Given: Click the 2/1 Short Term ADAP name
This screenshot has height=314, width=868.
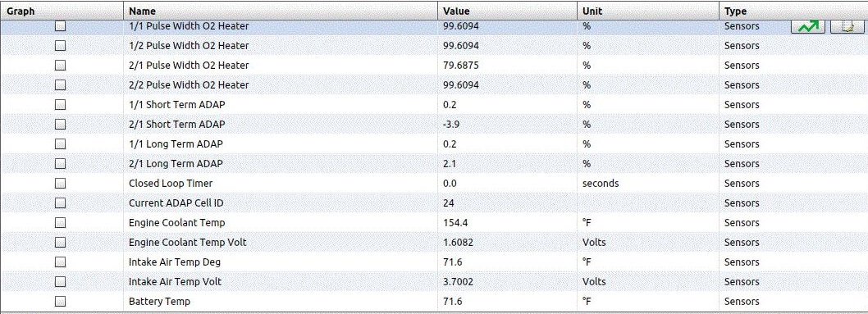Looking at the screenshot, I should (177, 125).
